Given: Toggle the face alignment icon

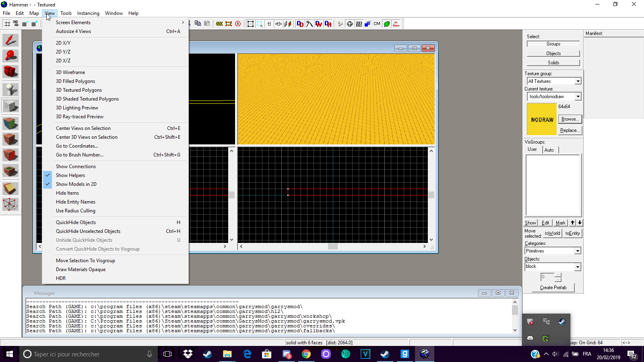Looking at the screenshot, I should point(287,24).
